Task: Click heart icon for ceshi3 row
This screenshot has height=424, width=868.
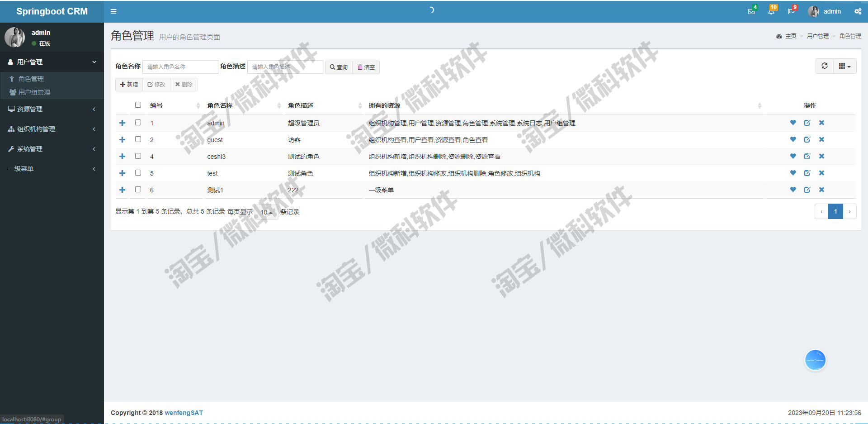Action: coord(793,156)
